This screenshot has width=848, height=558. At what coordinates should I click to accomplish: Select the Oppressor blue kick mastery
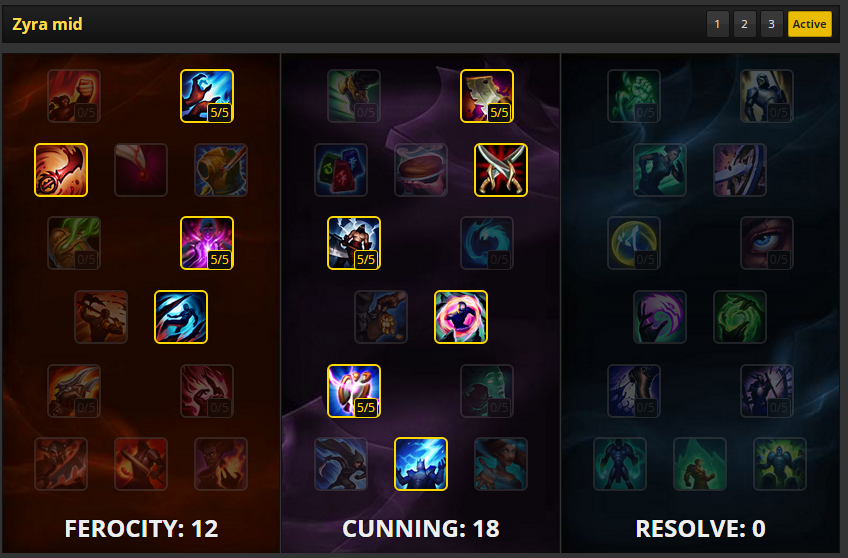point(181,317)
